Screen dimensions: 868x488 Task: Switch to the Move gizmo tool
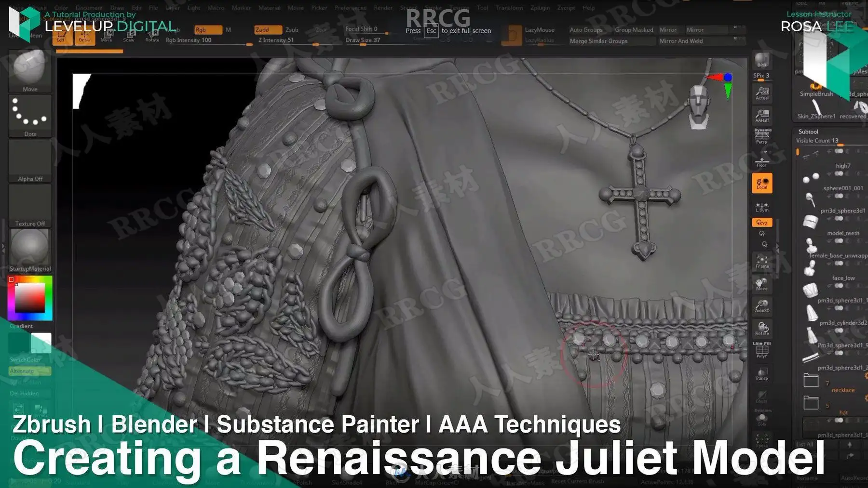tap(107, 36)
